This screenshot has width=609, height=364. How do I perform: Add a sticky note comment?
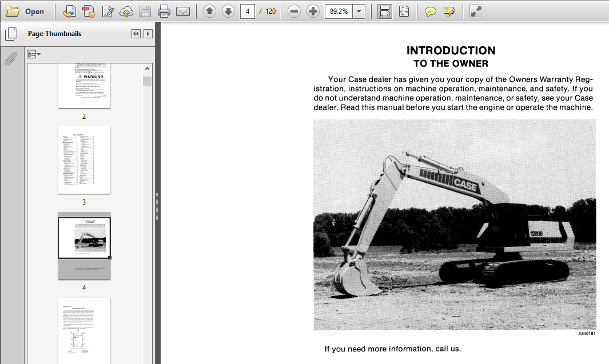(431, 11)
